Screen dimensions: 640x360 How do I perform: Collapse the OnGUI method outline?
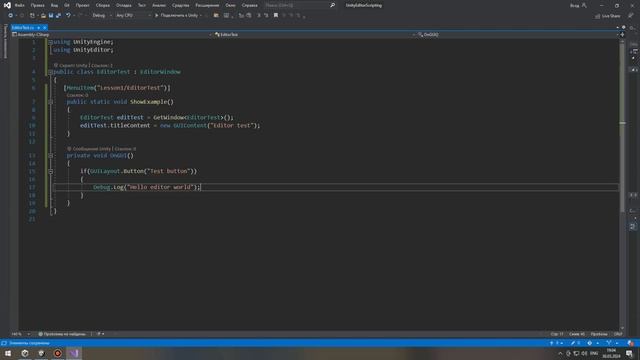[x=51, y=156]
